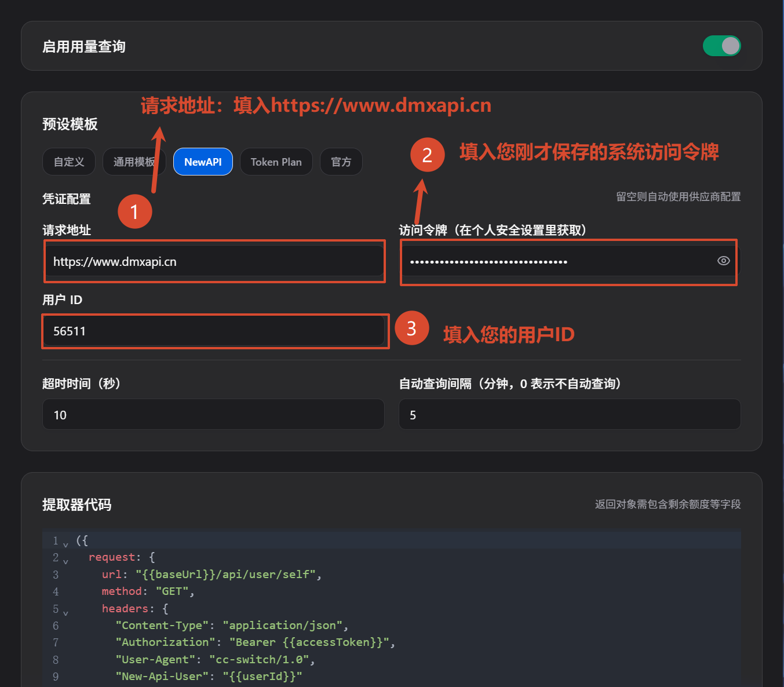Image resolution: width=784 pixels, height=687 pixels.
Task: Collapse the headers block on line 5
Action: (65, 612)
